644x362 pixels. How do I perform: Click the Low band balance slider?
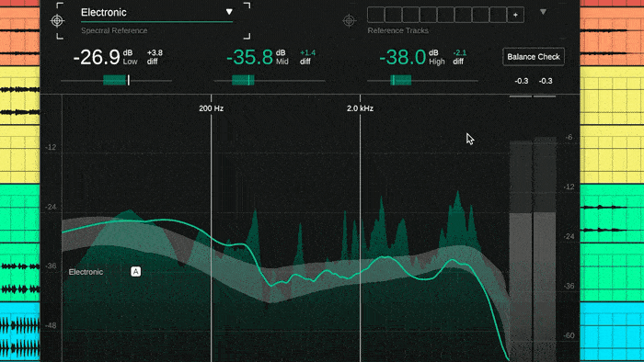pos(116,80)
